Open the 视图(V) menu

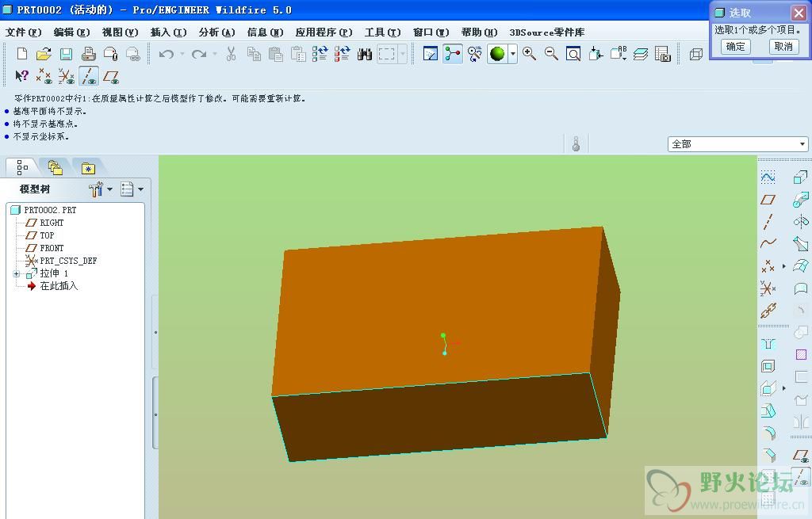pyautogui.click(x=121, y=32)
